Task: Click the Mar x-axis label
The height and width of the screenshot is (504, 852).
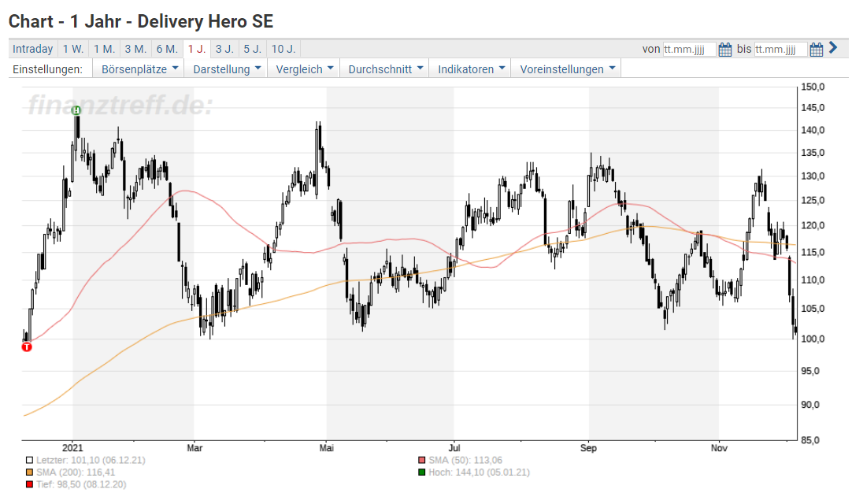Action: pos(194,447)
